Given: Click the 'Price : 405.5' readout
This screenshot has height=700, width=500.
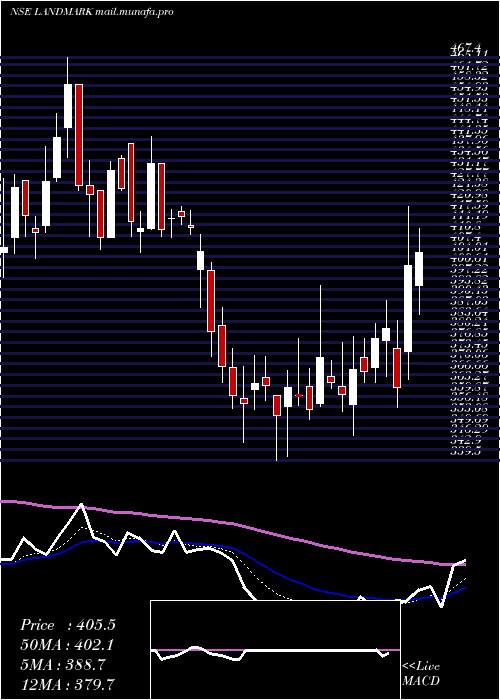Looking at the screenshot, I should (68, 625).
